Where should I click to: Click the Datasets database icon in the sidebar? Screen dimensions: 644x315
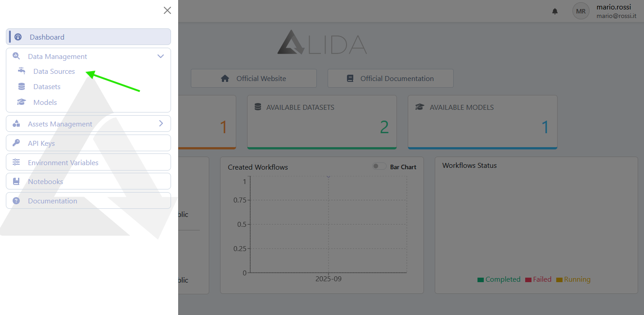pyautogui.click(x=22, y=86)
